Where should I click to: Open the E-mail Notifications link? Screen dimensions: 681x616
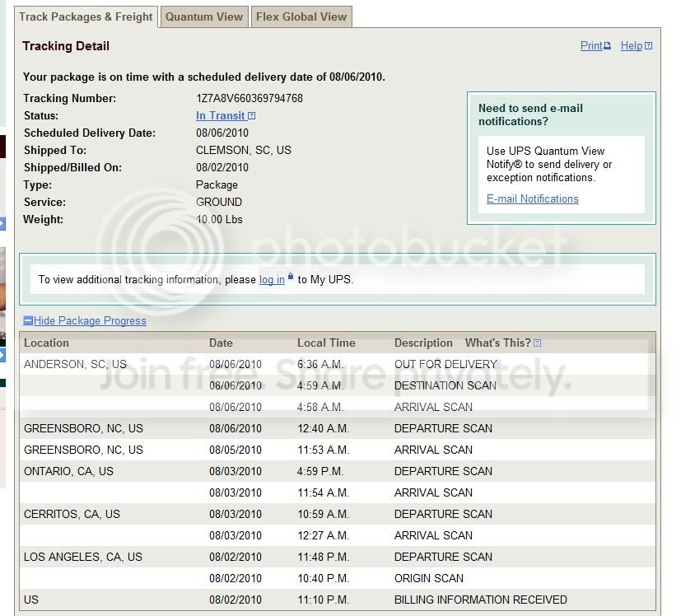pos(533,199)
